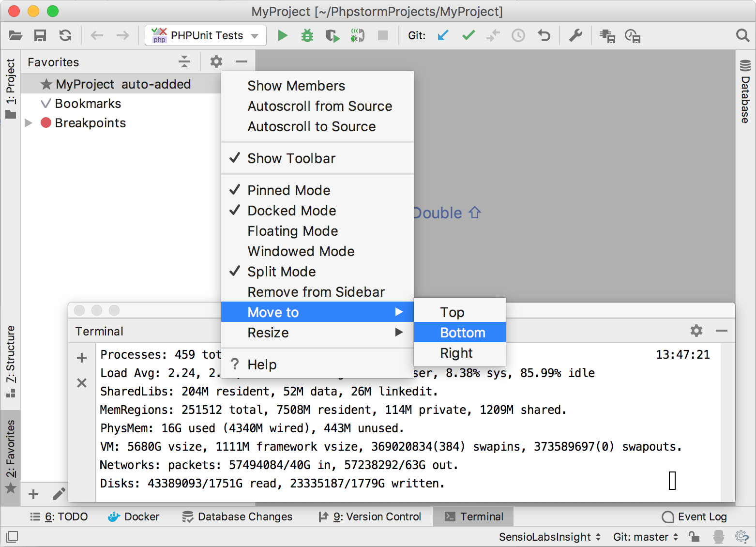The height and width of the screenshot is (547, 756).
Task: Disable Pinned Mode in the menu
Action: click(x=289, y=190)
